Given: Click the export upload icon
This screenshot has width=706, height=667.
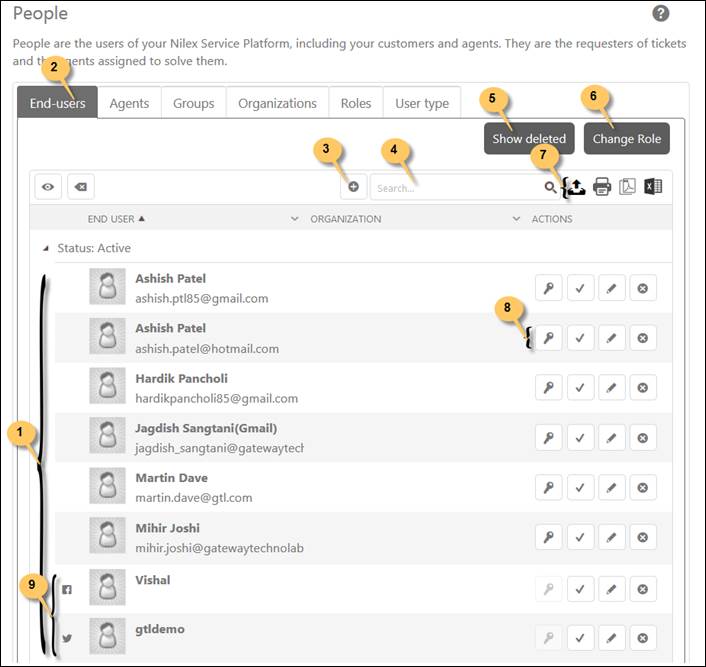Looking at the screenshot, I should (576, 186).
